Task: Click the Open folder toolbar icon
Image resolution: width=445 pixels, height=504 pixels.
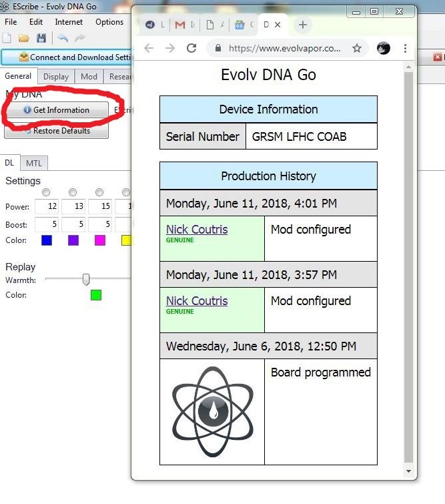Action: pyautogui.click(x=24, y=39)
